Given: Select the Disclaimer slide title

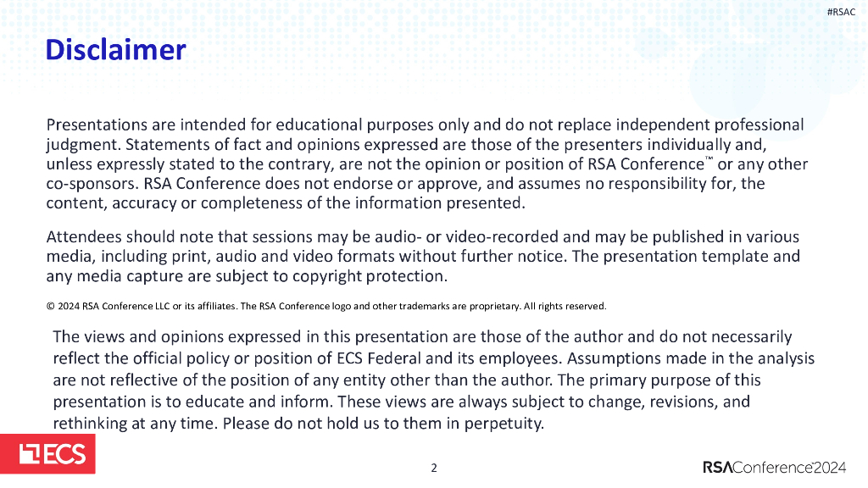Looking at the screenshot, I should 115,50.
